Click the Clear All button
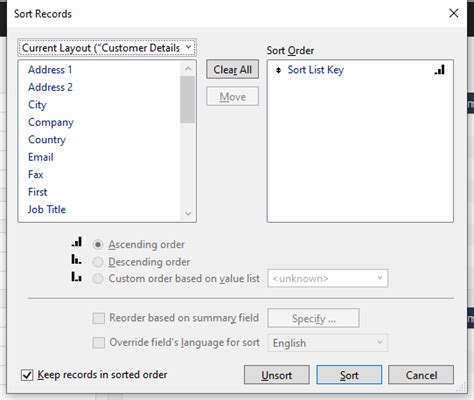The image size is (474, 400). pyautogui.click(x=232, y=70)
